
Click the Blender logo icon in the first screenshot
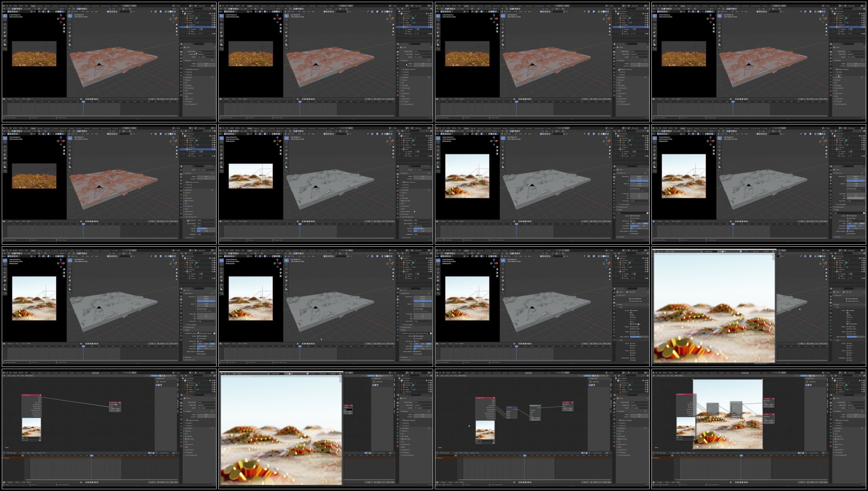coord(4,6)
